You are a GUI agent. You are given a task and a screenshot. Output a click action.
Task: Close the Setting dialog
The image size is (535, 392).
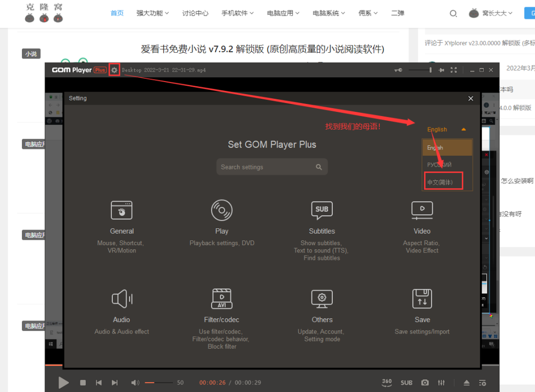pyautogui.click(x=471, y=98)
